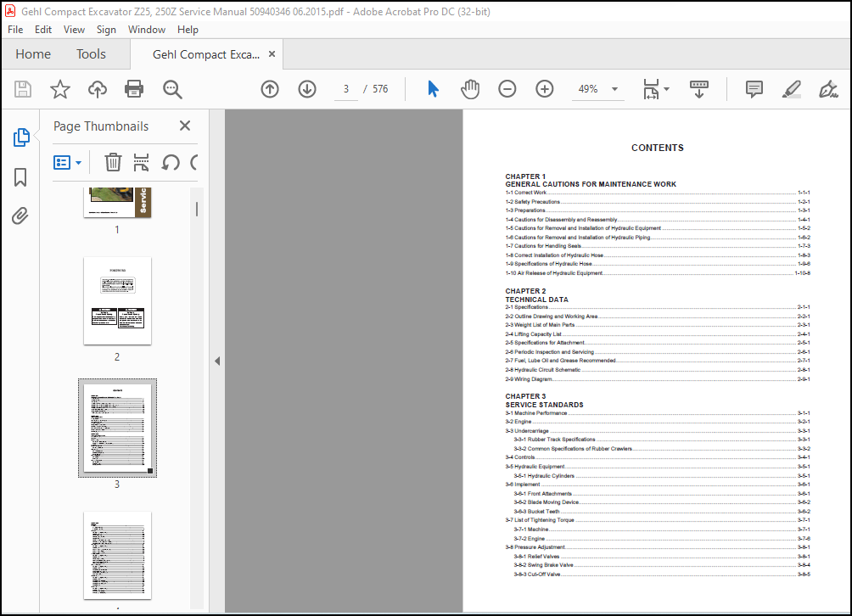Open the File menu
This screenshot has width=852, height=616.
[15, 30]
